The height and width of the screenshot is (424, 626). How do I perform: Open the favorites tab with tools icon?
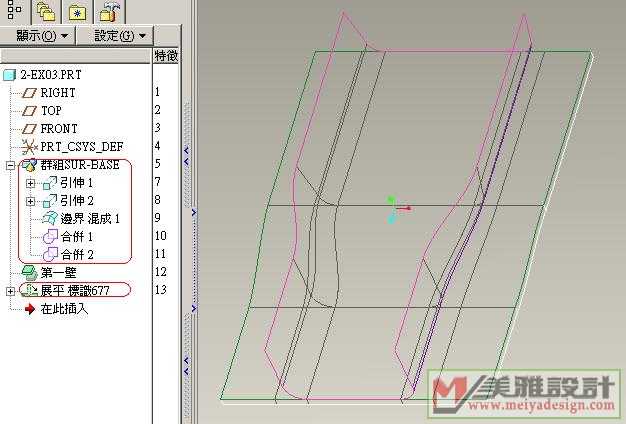coord(109,12)
